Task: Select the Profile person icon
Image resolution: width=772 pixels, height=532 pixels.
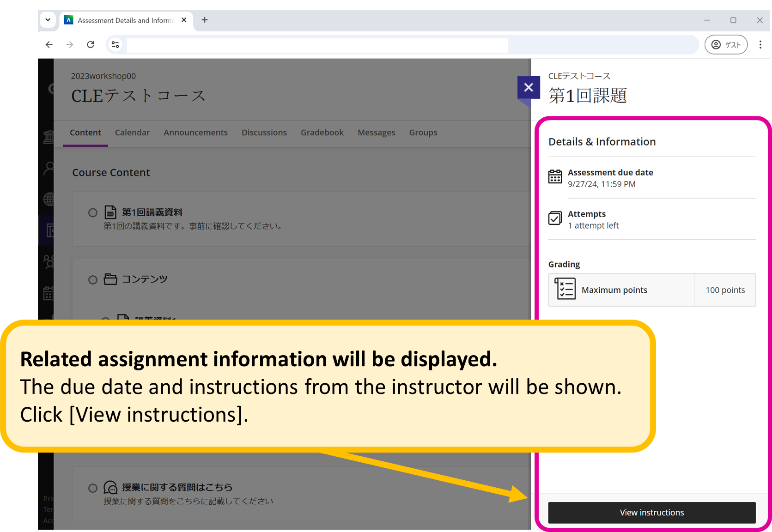Action: pos(49,168)
